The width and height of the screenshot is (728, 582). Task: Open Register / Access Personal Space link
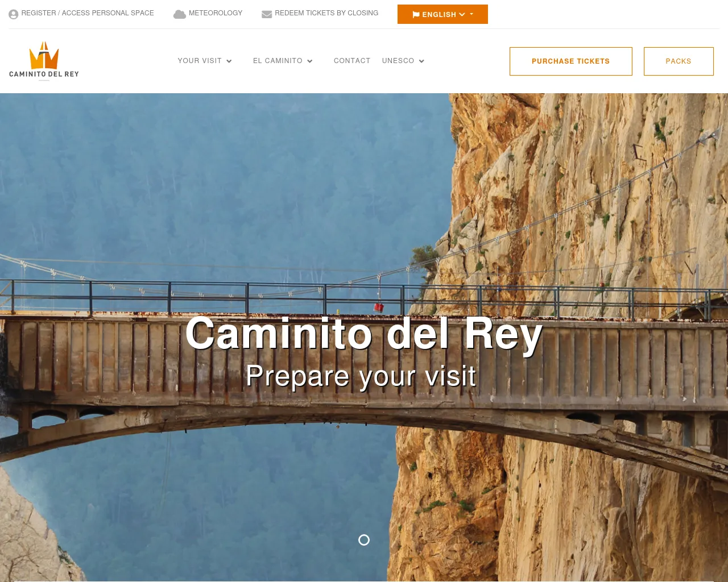coord(88,13)
